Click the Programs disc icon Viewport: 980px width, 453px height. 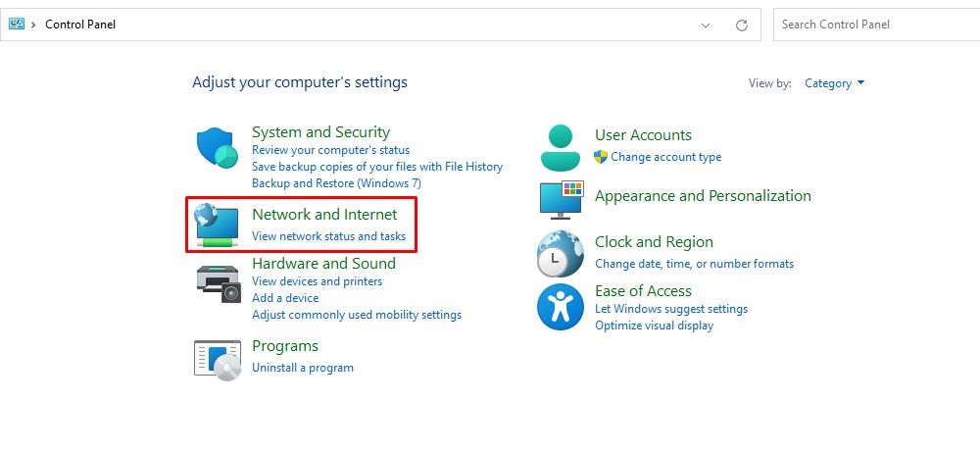[218, 360]
